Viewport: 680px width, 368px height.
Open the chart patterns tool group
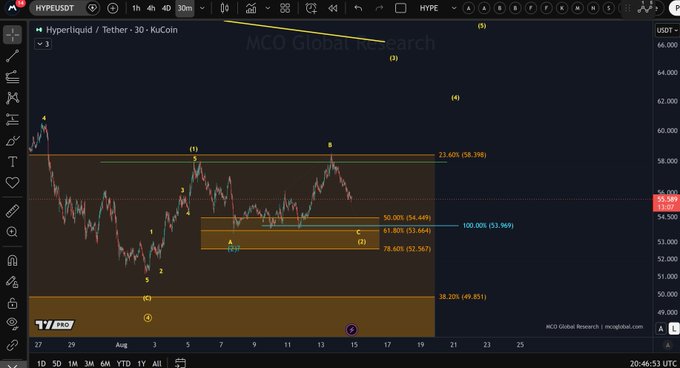coord(13,98)
